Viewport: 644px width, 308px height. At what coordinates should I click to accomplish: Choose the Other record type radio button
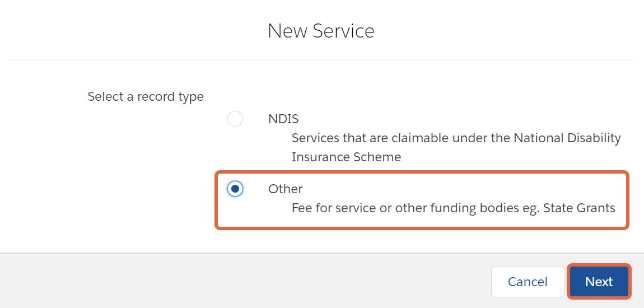(235, 189)
